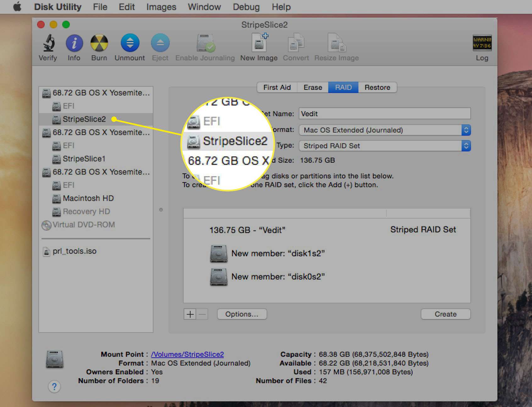Open the Images menu
This screenshot has height=407, width=532.
click(161, 7)
